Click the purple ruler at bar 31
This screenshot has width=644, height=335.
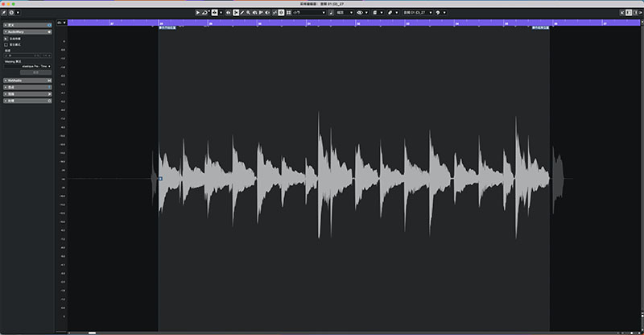(309, 23)
